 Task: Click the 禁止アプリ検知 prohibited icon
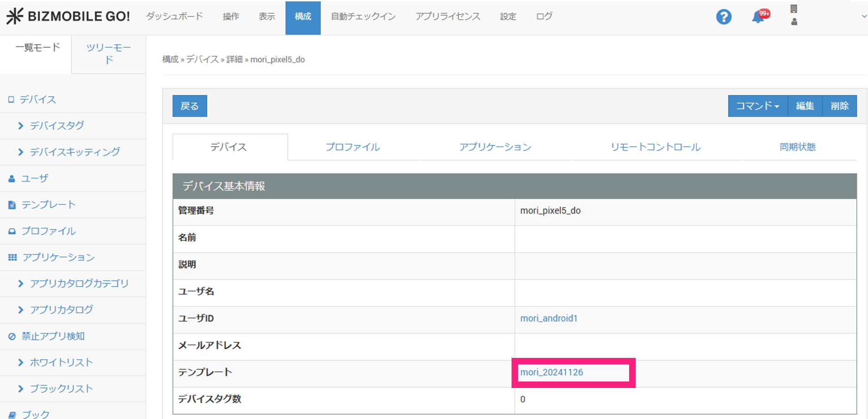point(12,337)
